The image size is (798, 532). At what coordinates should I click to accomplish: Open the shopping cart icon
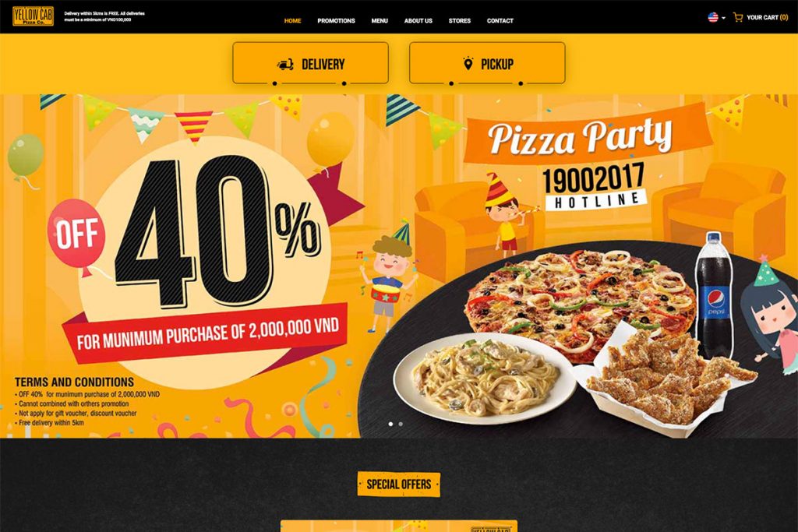pos(737,17)
